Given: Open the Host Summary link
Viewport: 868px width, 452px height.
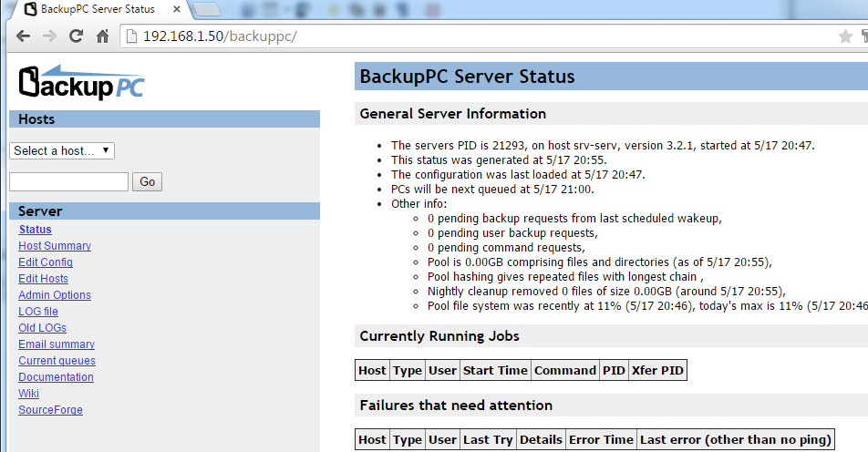Looking at the screenshot, I should pos(55,246).
